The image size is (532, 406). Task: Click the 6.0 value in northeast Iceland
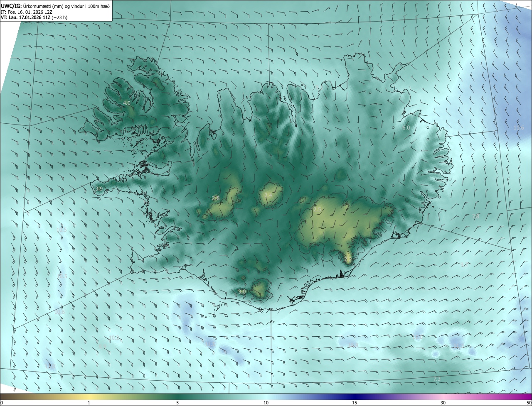click(x=406, y=127)
